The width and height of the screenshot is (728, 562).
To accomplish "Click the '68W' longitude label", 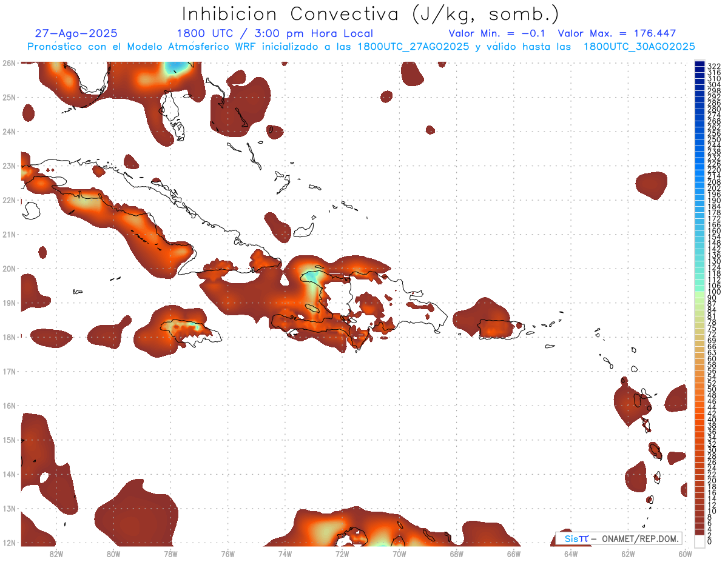I will [x=456, y=554].
